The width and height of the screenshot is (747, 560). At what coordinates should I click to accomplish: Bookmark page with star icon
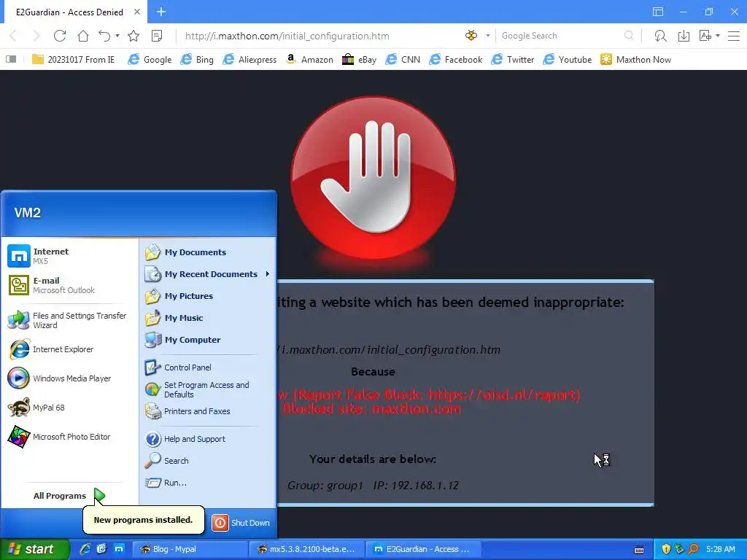click(133, 36)
